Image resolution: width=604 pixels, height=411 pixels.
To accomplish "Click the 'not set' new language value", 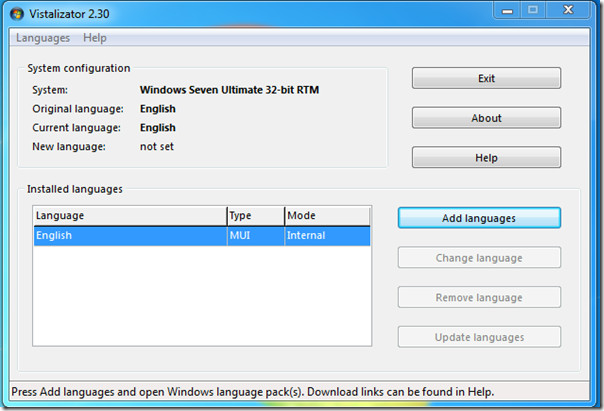I will point(157,147).
